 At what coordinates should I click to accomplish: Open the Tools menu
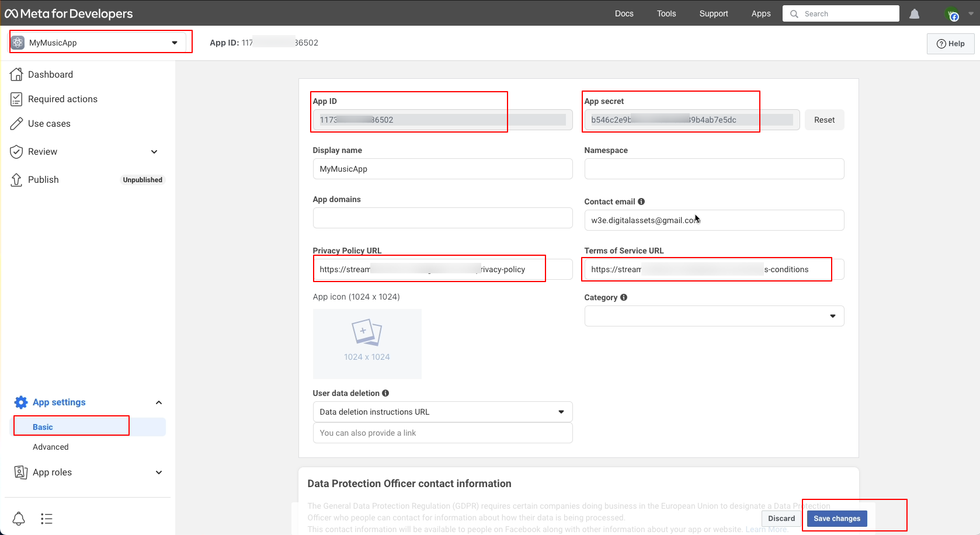click(x=666, y=13)
